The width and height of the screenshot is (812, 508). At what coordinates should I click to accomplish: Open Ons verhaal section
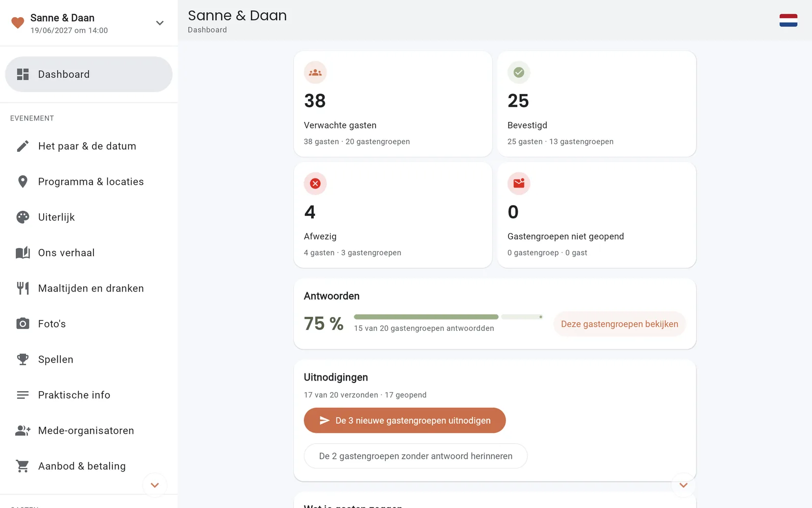pyautogui.click(x=89, y=253)
